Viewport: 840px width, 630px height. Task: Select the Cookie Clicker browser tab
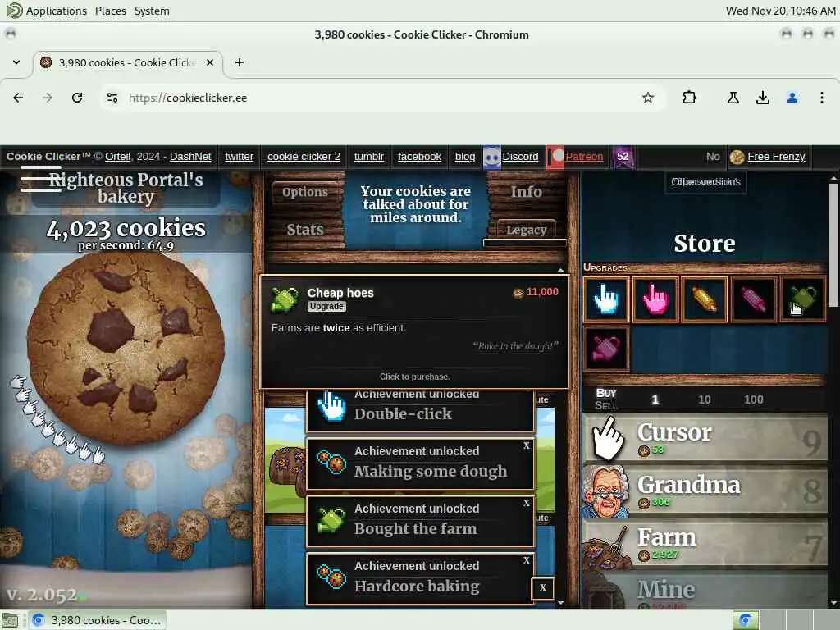click(x=129, y=62)
